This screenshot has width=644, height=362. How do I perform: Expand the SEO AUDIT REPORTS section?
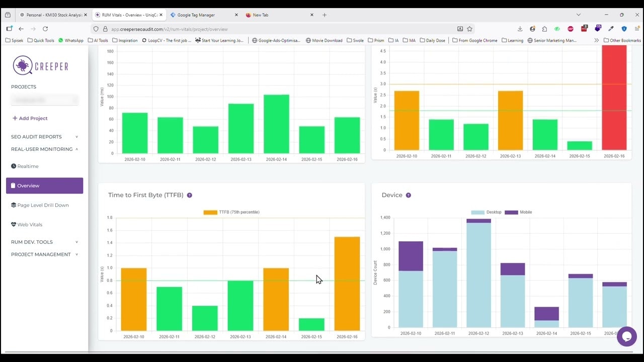(36, 136)
